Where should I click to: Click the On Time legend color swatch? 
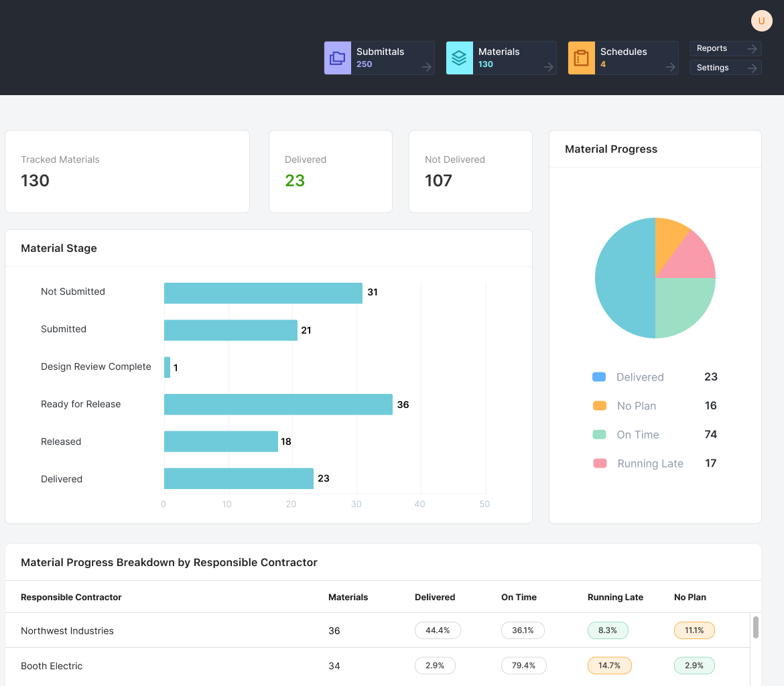coord(600,435)
